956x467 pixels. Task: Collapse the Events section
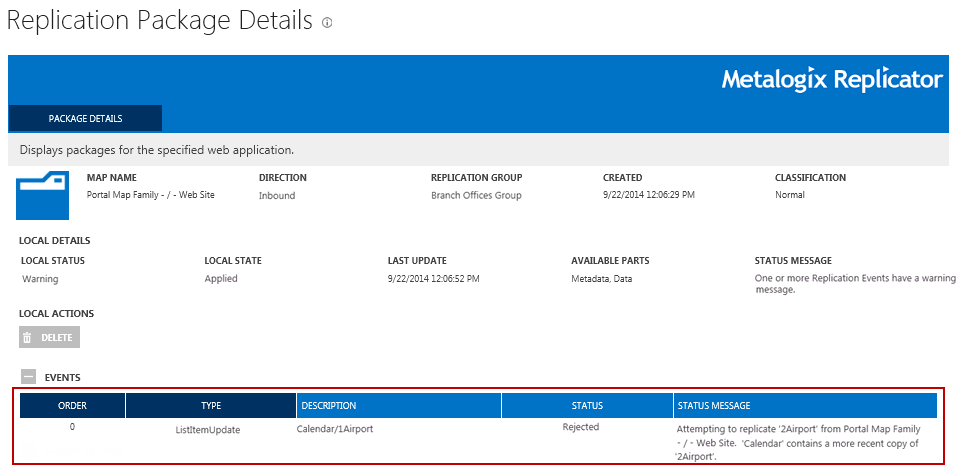(x=29, y=377)
